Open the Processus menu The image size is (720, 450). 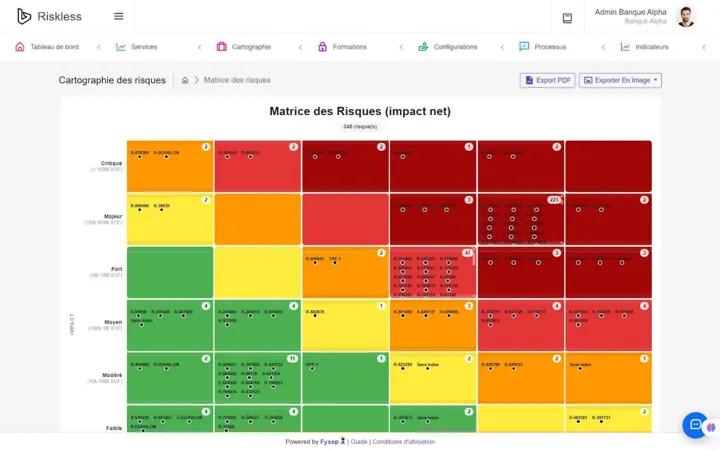pos(550,47)
